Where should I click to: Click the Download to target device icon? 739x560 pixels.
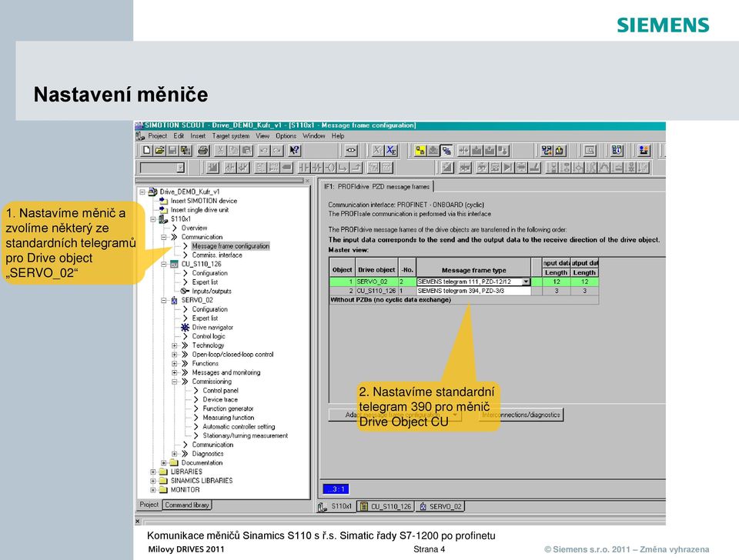pos(477,150)
